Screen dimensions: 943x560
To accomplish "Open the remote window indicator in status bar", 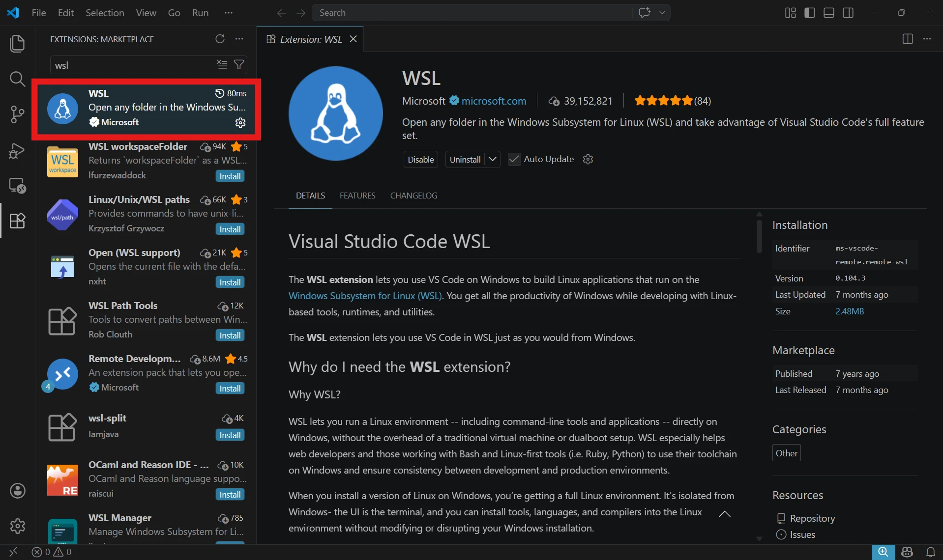I will point(13,552).
